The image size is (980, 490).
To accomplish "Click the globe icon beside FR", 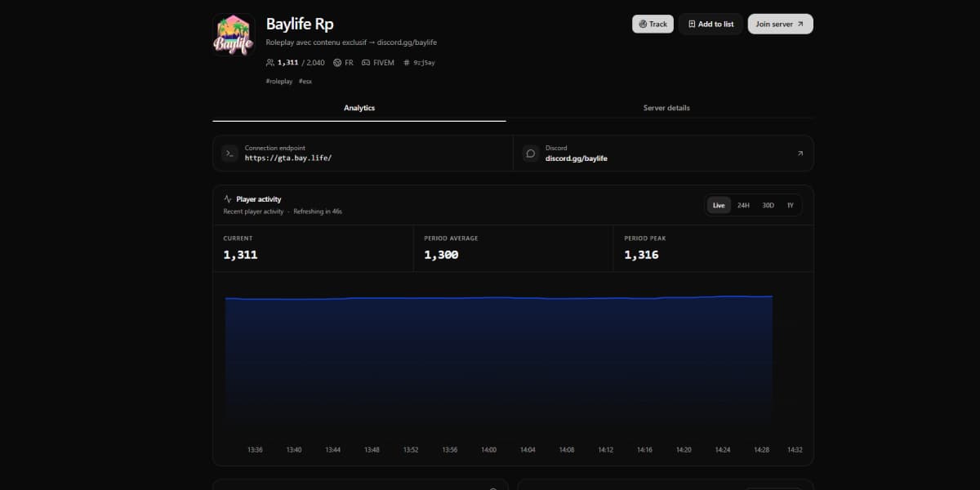I will point(337,62).
